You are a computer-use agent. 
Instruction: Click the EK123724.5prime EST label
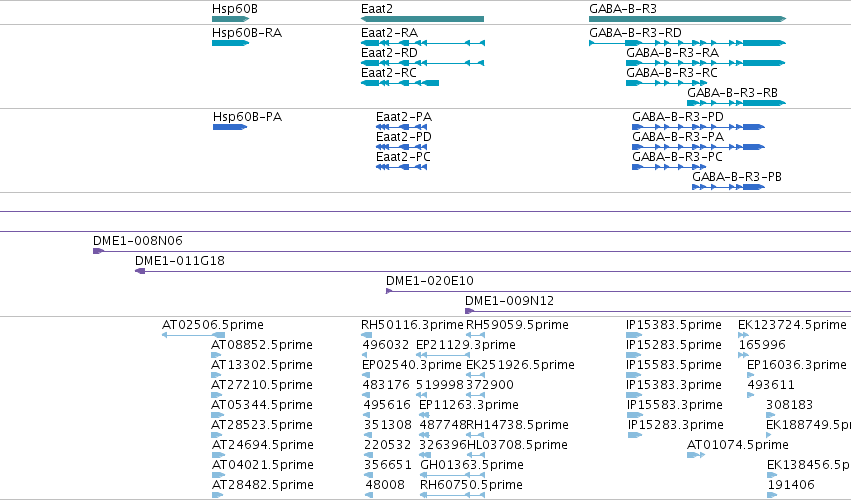[792, 325]
